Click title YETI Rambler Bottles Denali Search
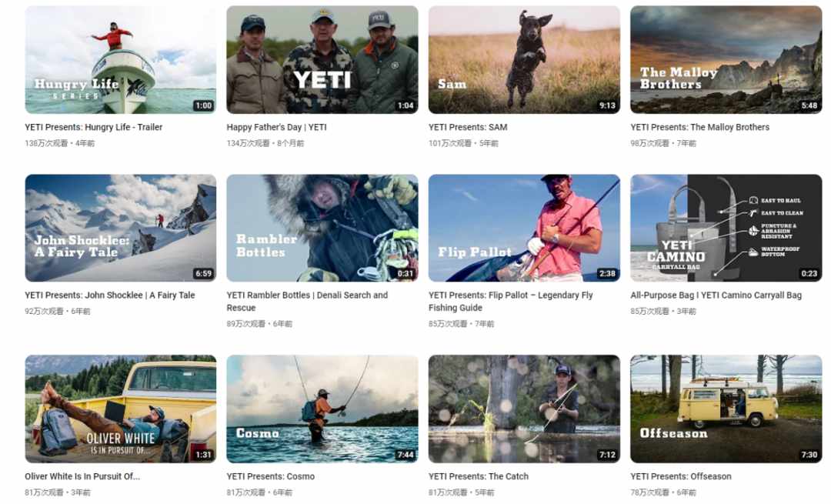The image size is (831, 504). (307, 302)
